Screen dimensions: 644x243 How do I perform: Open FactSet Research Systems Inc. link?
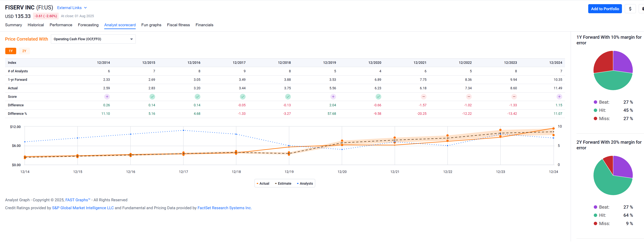tap(224, 208)
